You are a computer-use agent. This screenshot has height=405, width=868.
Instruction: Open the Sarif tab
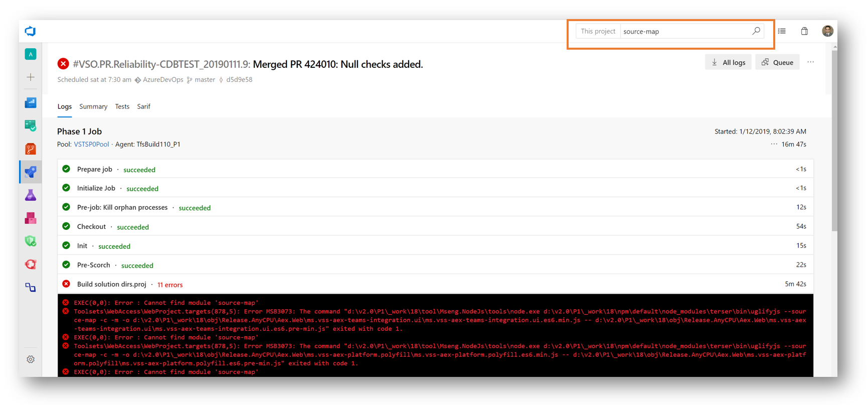click(143, 106)
